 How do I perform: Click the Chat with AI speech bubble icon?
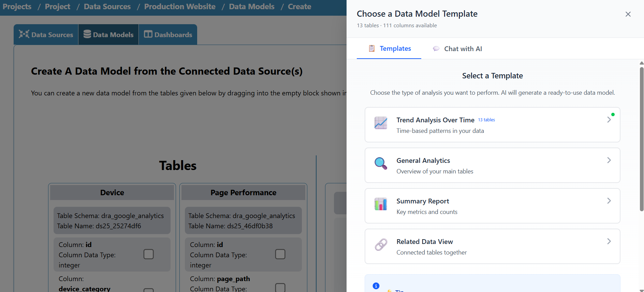(436, 49)
